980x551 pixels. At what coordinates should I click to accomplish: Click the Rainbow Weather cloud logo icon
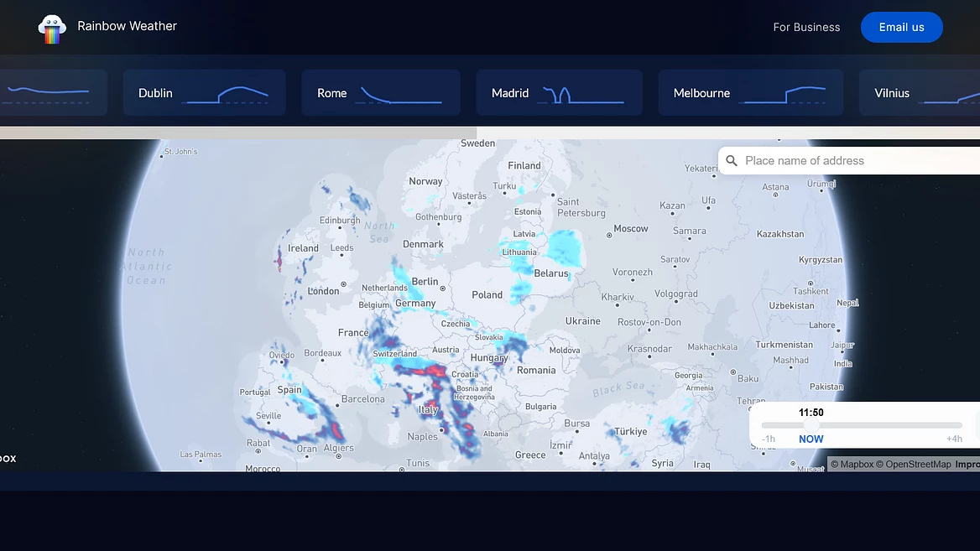click(52, 29)
